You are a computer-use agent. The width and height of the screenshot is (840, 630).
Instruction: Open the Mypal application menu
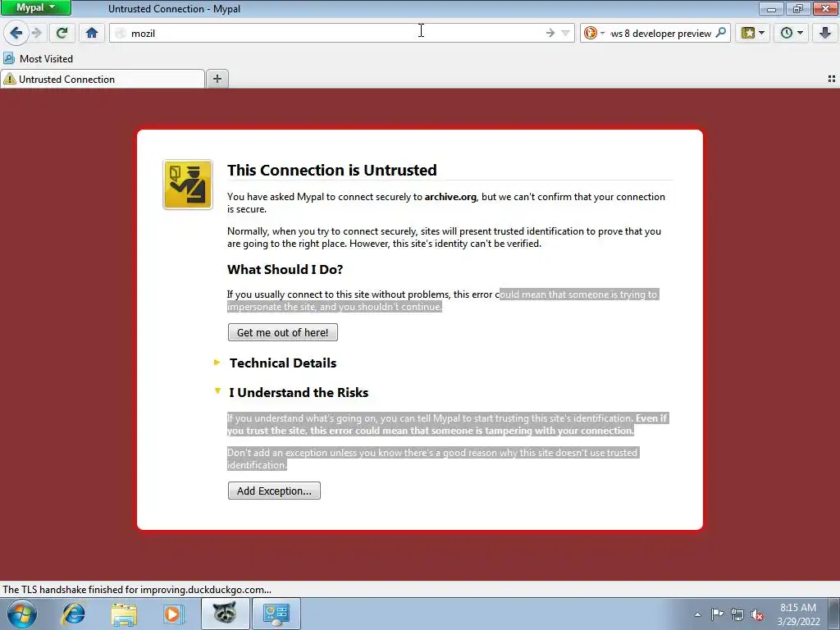click(x=35, y=7)
